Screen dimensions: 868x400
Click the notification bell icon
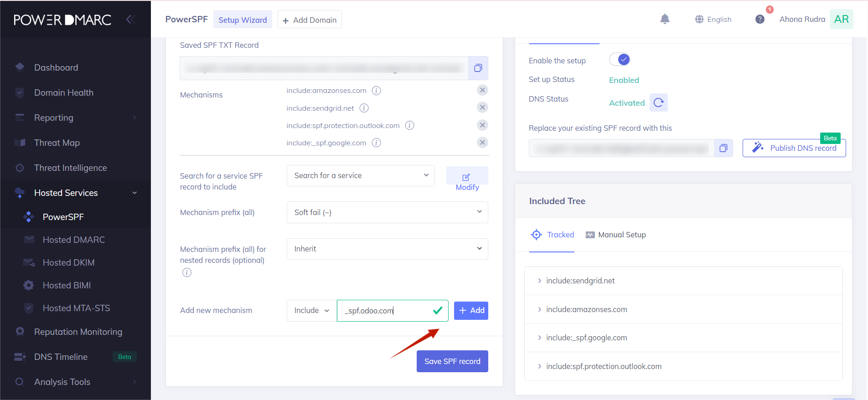click(665, 19)
